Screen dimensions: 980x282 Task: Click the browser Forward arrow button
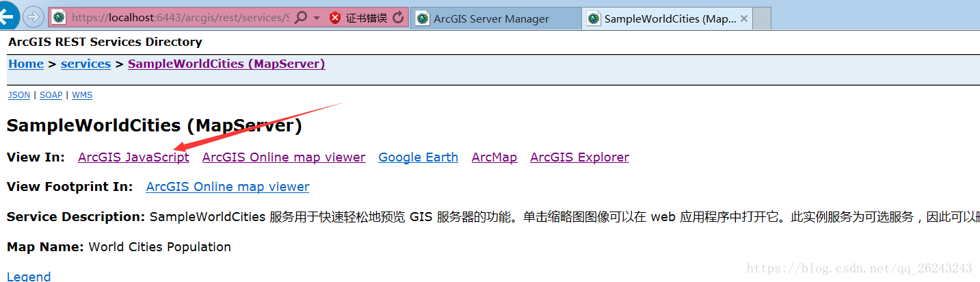(33, 17)
